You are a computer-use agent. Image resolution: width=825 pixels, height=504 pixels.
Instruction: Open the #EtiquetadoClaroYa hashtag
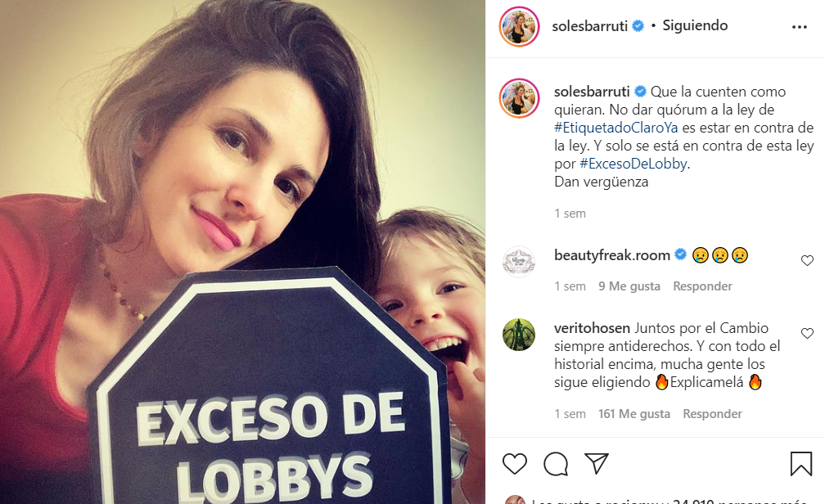pyautogui.click(x=616, y=128)
